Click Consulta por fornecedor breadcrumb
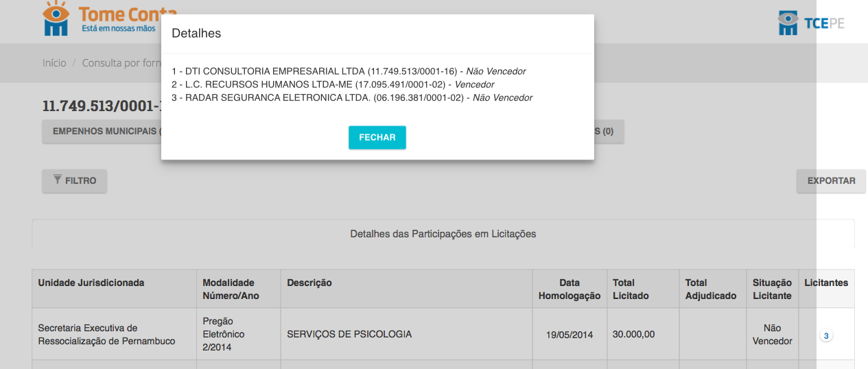The height and width of the screenshot is (369, 868). 121,62
